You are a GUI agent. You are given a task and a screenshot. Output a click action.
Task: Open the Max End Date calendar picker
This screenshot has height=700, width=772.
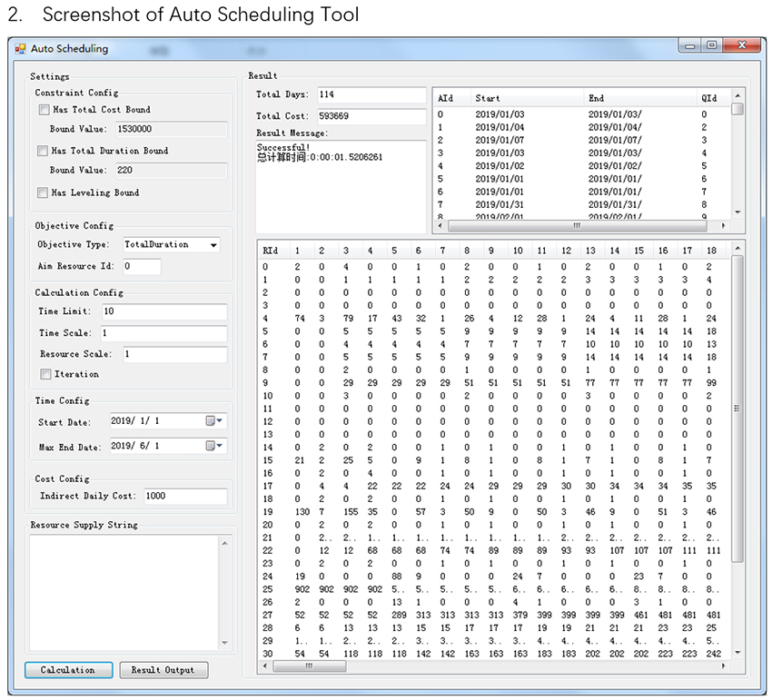pos(214,447)
